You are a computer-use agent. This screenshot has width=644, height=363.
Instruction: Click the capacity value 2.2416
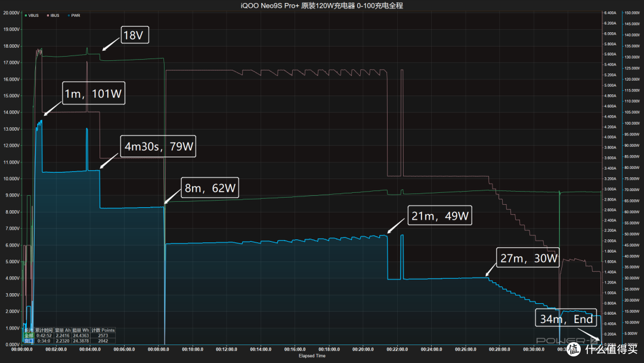click(63, 336)
